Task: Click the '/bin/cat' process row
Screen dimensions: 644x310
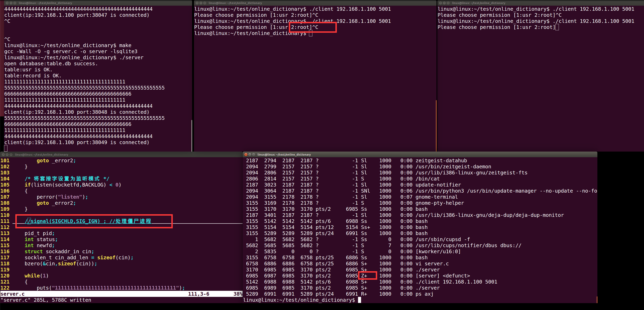Action: (x=343, y=178)
